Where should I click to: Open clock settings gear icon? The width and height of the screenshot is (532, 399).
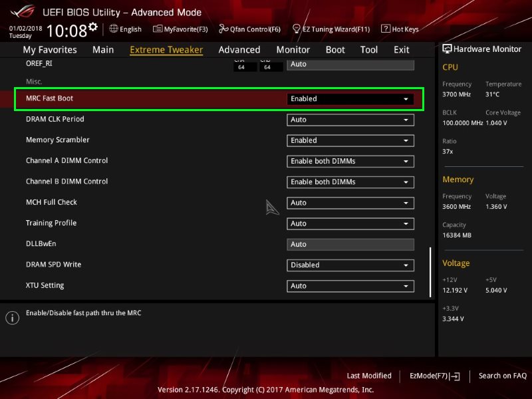click(x=93, y=27)
